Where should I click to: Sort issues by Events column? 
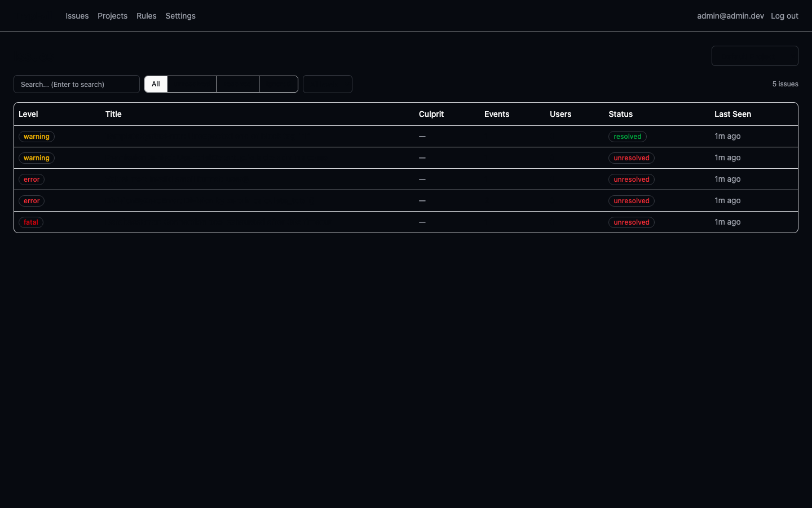[x=497, y=114]
